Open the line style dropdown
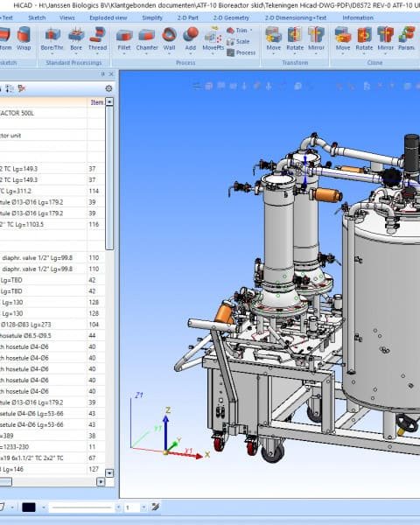The height and width of the screenshot is (525, 420). coord(119,507)
